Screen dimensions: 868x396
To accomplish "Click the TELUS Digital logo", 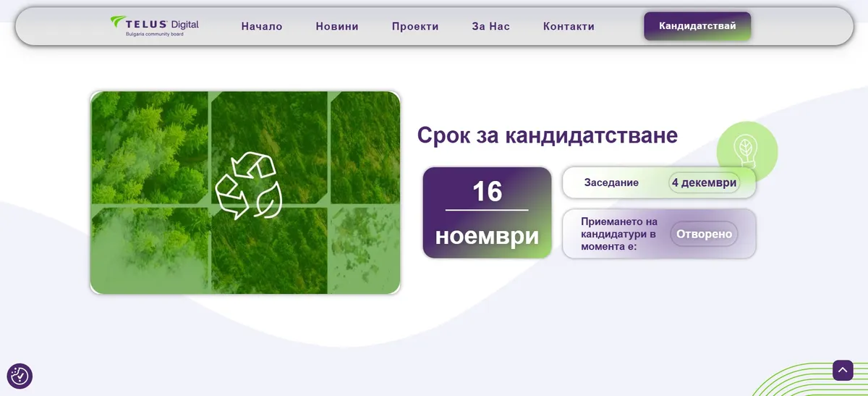I will point(154,26).
